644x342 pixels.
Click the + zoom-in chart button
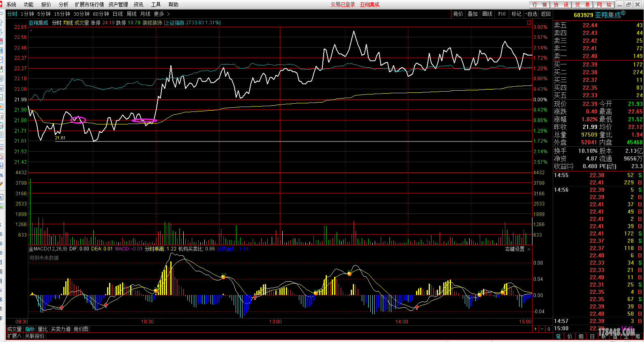536,329
